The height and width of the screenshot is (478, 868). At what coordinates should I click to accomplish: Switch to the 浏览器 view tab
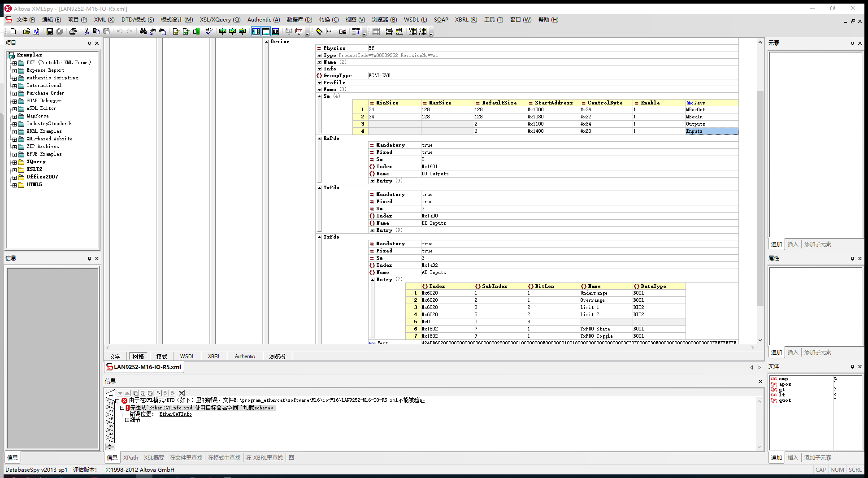[x=277, y=356]
